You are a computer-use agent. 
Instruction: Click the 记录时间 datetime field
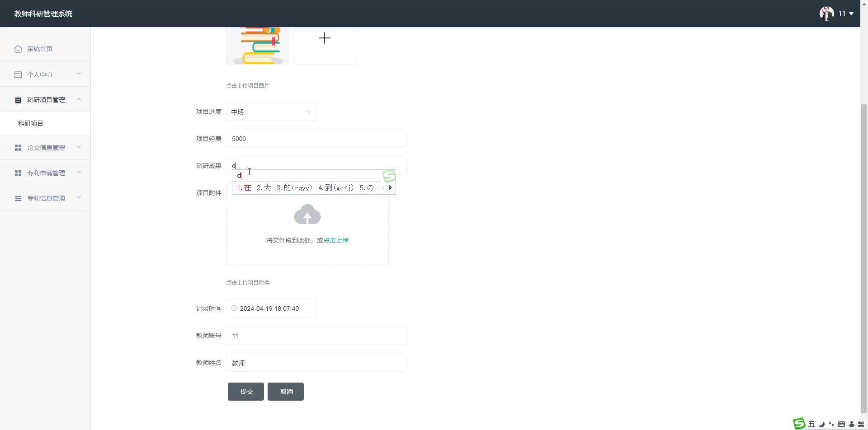(271, 308)
